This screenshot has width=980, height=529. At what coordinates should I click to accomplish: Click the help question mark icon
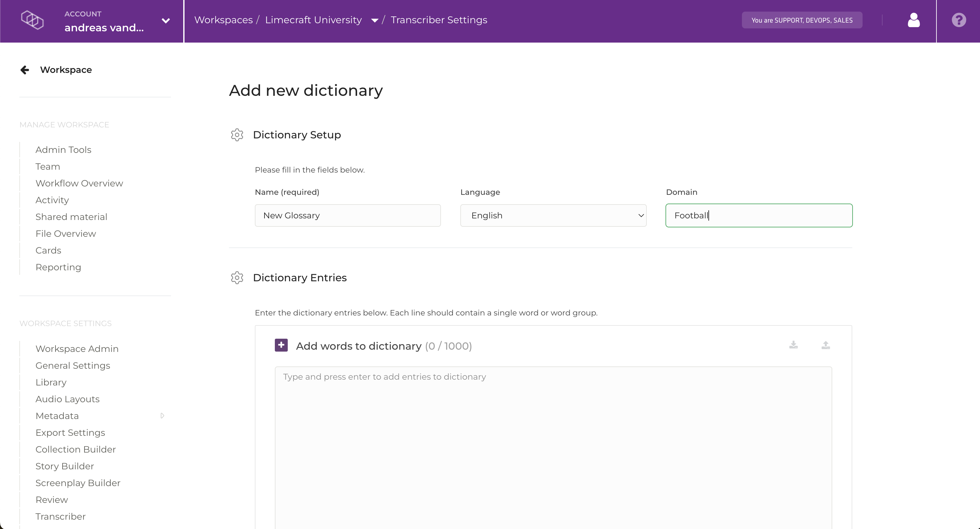(x=958, y=20)
